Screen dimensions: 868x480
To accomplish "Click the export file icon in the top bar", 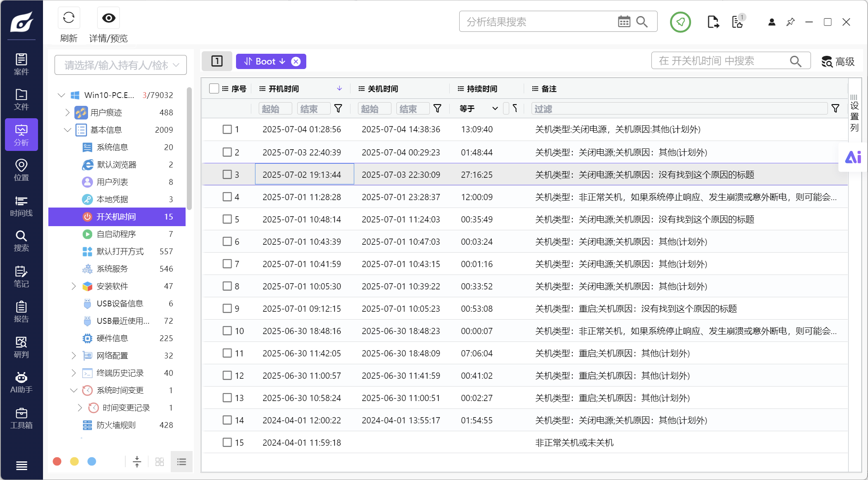I will [713, 22].
